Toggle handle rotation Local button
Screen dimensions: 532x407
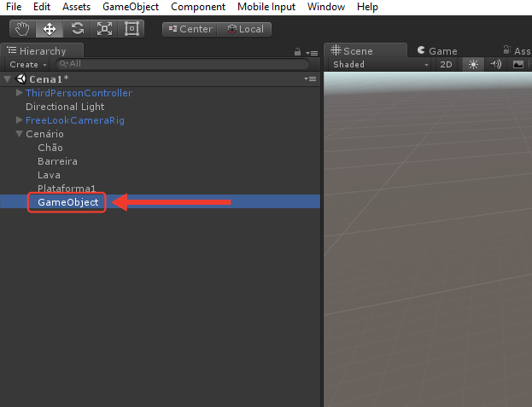244,29
